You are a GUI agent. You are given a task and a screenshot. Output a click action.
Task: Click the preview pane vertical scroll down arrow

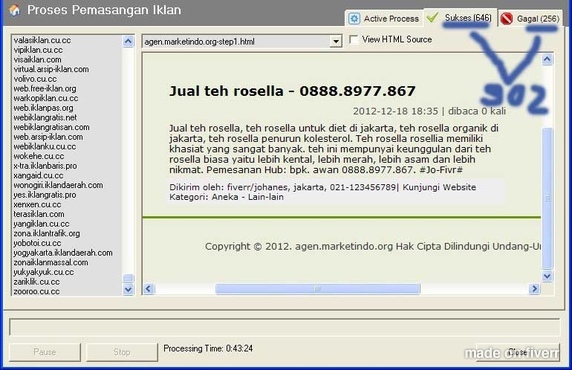click(547, 276)
